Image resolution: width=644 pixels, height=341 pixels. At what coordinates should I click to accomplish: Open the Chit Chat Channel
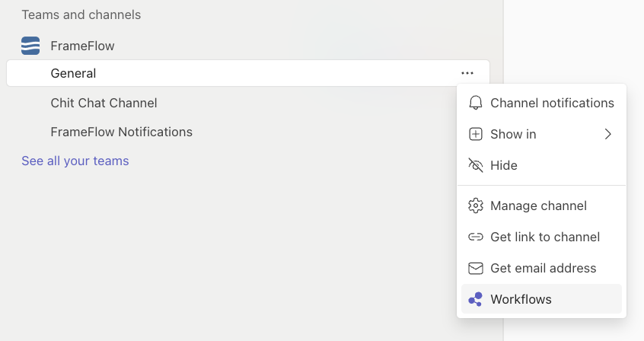(104, 103)
